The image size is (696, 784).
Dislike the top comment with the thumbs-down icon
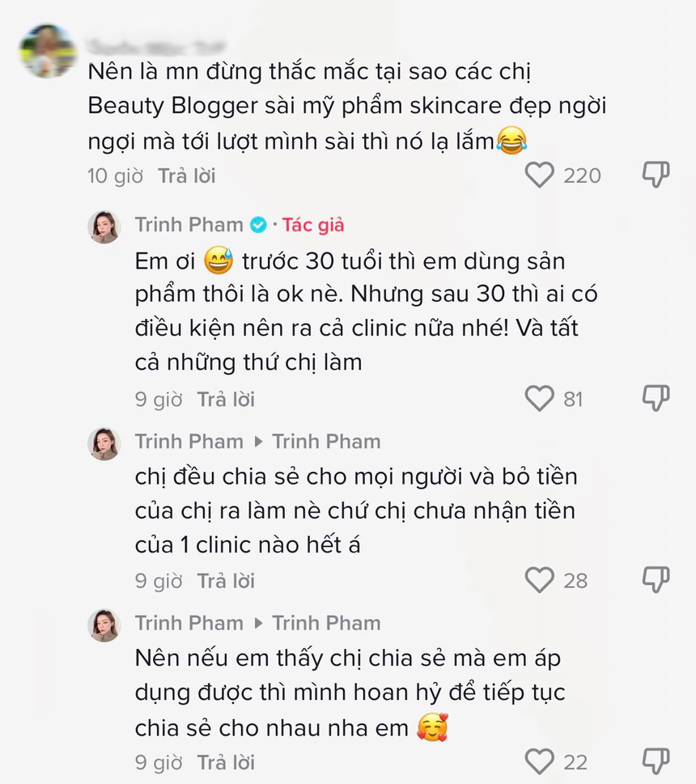tap(656, 172)
